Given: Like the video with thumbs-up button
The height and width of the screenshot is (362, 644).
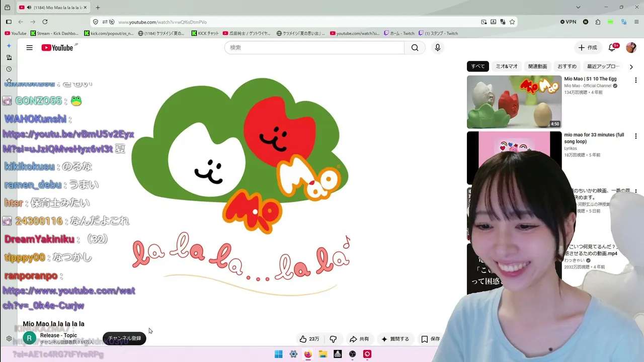Looking at the screenshot, I should click(x=309, y=339).
